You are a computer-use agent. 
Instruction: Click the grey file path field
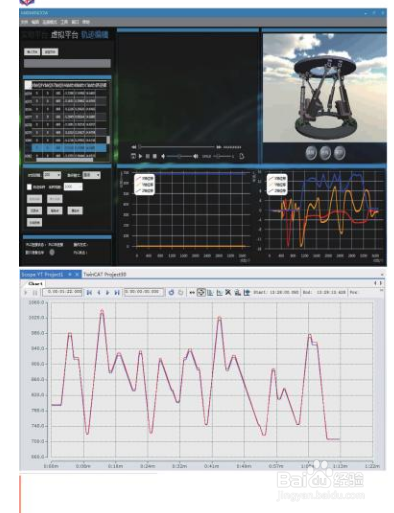(x=67, y=63)
